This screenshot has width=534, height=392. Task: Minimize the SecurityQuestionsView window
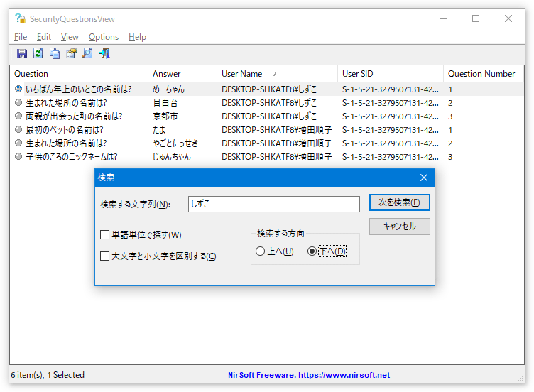[x=444, y=18]
